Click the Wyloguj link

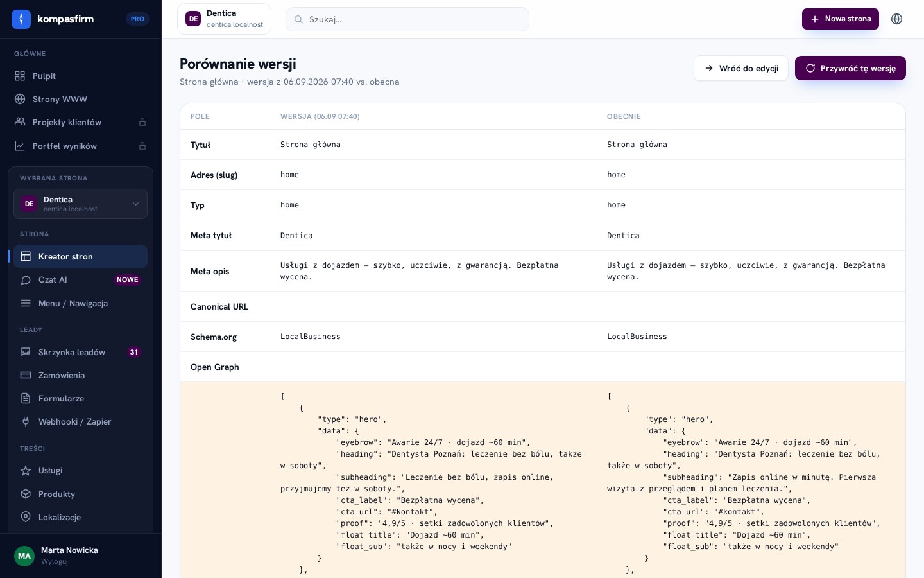(55, 561)
